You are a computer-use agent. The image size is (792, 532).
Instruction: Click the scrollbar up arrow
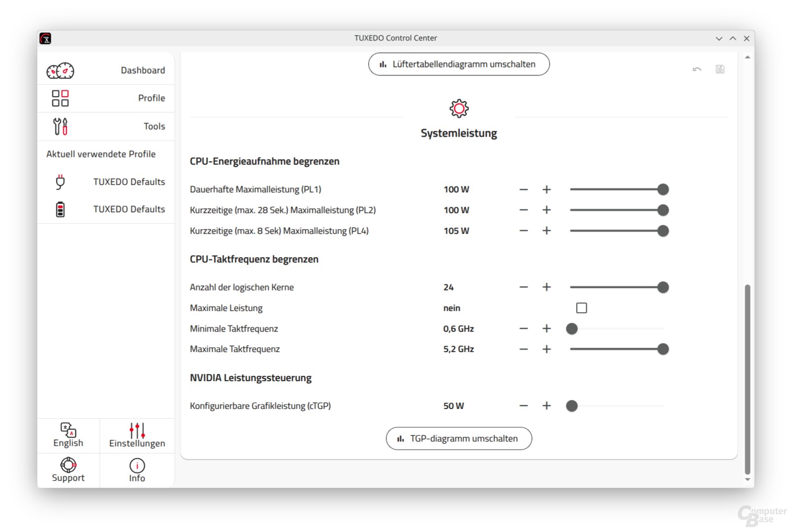tap(748, 58)
